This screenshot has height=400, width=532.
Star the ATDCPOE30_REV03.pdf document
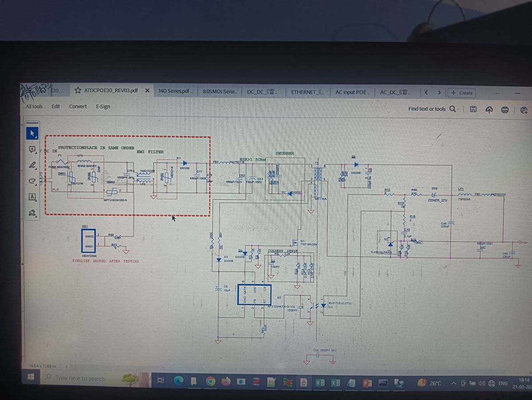(x=78, y=90)
